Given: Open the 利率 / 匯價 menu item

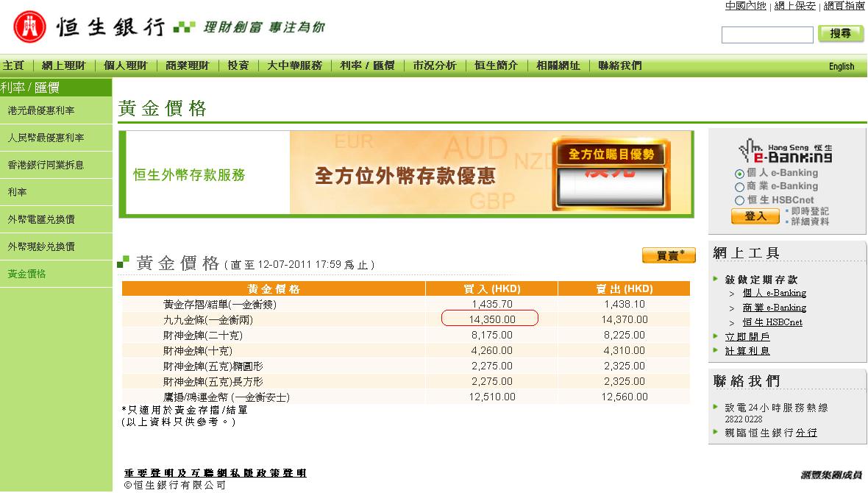Looking at the screenshot, I should tap(367, 65).
